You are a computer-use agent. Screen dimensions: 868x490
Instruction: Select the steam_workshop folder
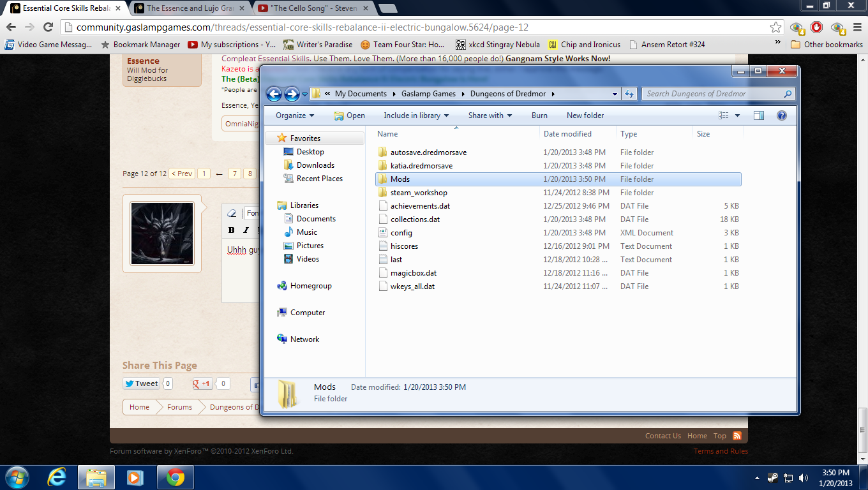pyautogui.click(x=419, y=193)
